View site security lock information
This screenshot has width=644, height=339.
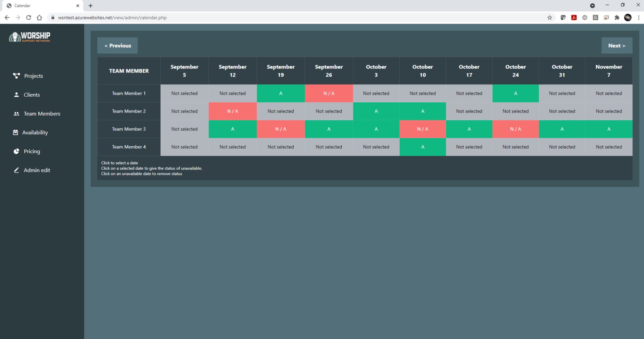(x=53, y=18)
